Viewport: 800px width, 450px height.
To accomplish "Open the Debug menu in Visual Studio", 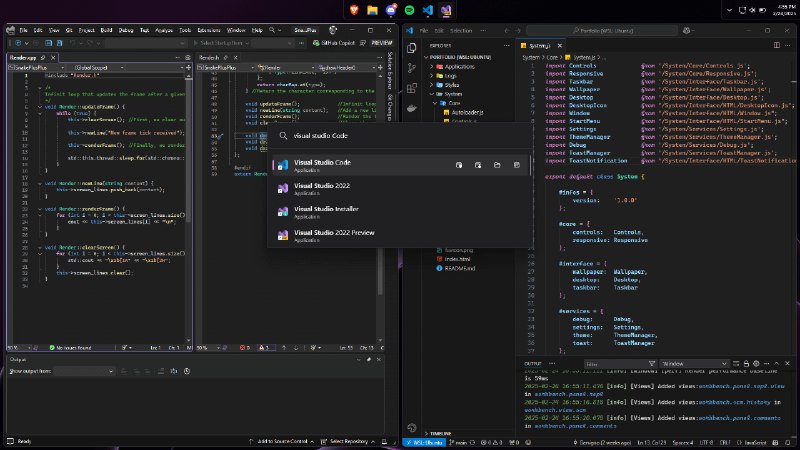I will (x=126, y=30).
